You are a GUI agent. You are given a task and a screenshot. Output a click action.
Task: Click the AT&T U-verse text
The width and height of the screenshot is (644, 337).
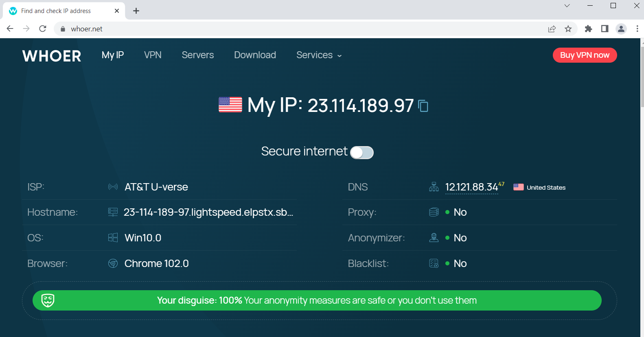point(156,187)
